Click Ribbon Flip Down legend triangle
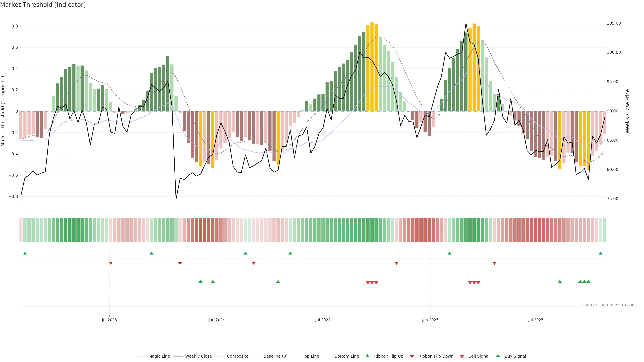This screenshot has width=644, height=362. (x=412, y=356)
